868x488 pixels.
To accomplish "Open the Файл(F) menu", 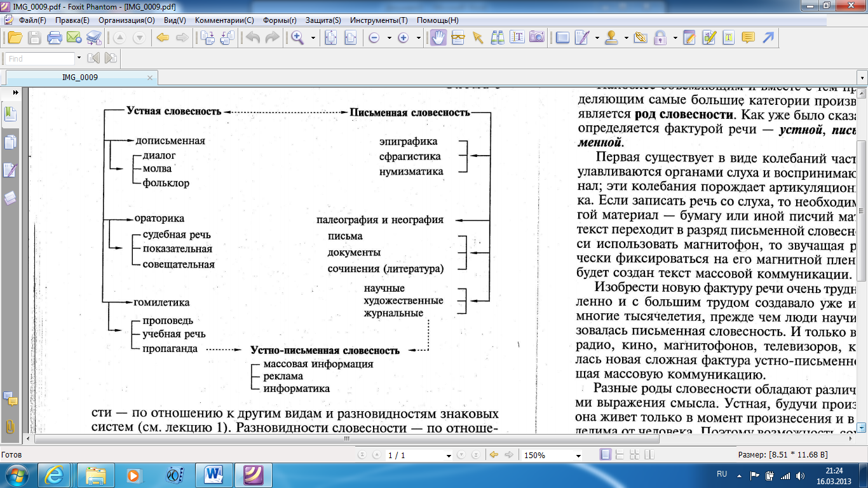I will click(x=32, y=20).
